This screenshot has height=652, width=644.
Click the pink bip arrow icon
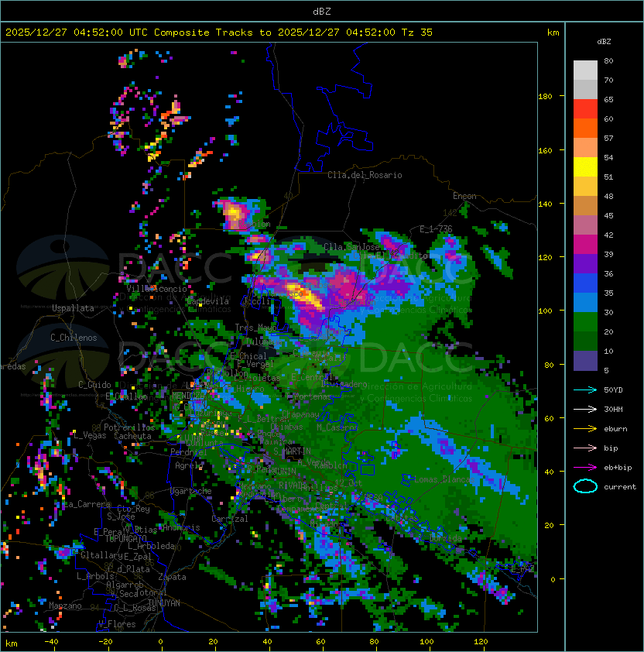click(585, 448)
